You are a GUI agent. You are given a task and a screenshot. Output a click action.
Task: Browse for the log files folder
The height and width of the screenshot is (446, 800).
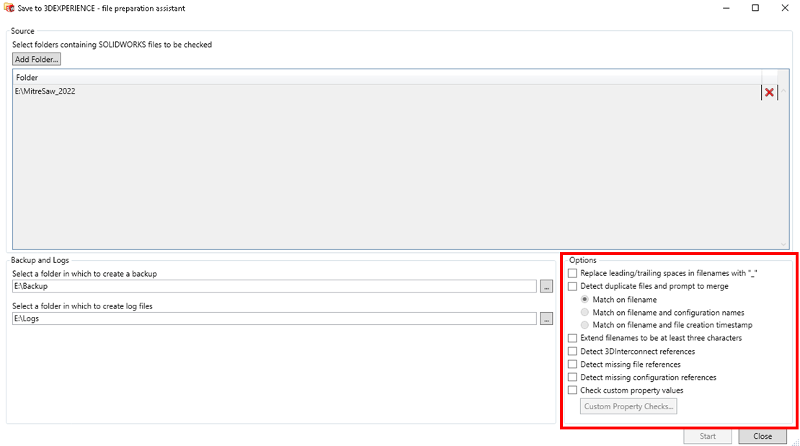pyautogui.click(x=546, y=318)
